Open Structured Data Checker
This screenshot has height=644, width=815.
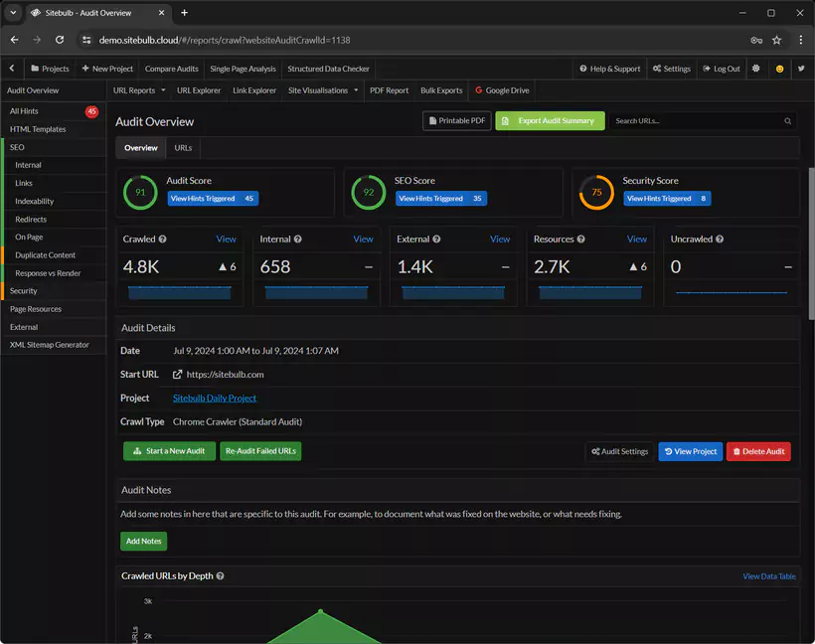[x=329, y=69]
